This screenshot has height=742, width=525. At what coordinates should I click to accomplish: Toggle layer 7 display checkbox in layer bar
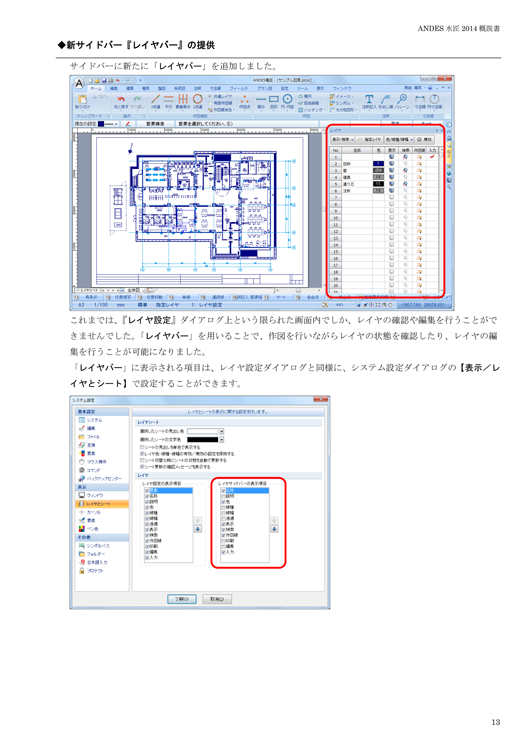(392, 197)
